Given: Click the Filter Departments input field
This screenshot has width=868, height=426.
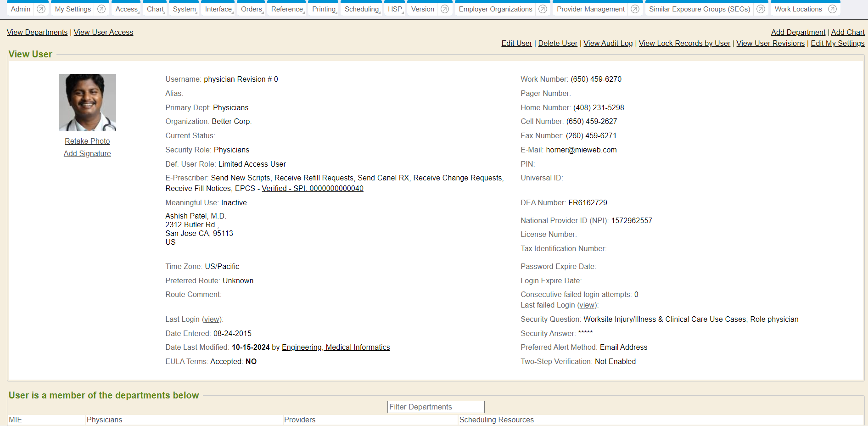Looking at the screenshot, I should (x=436, y=407).
